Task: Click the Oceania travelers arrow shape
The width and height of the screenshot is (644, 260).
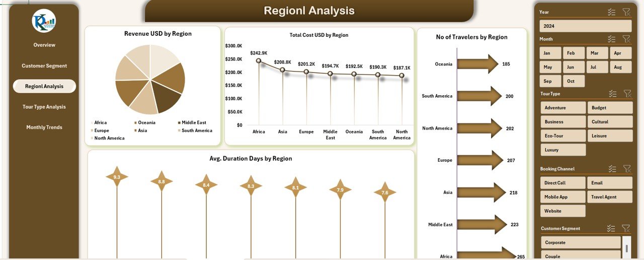Action: point(477,64)
